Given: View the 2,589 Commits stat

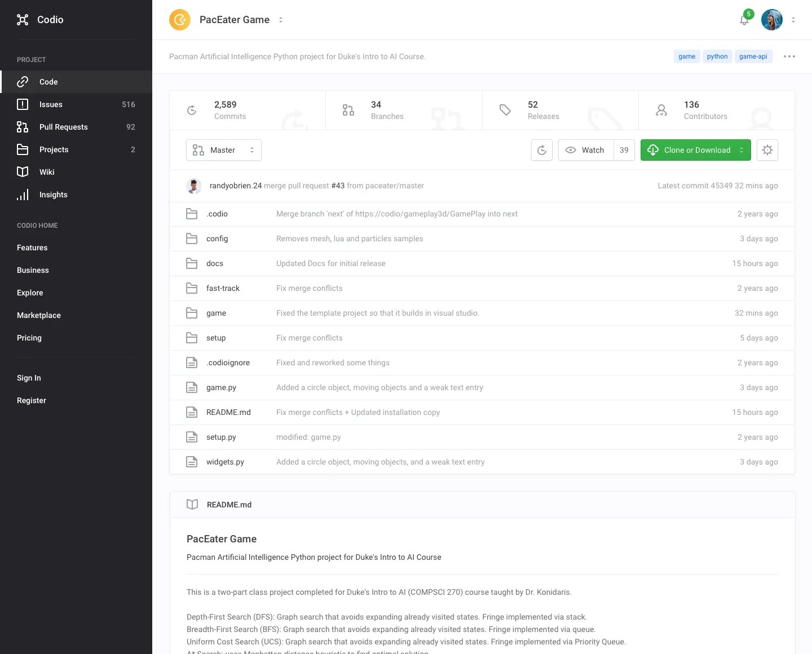Looking at the screenshot, I should click(248, 111).
